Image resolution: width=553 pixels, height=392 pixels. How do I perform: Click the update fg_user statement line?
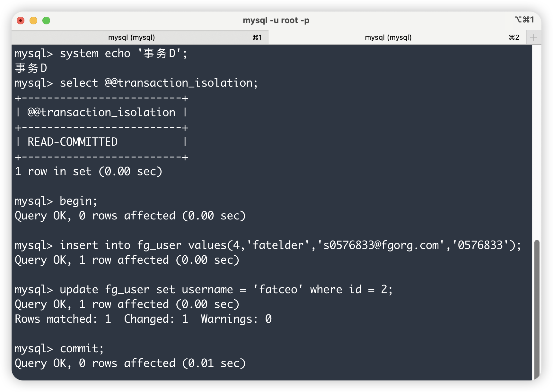click(226, 290)
